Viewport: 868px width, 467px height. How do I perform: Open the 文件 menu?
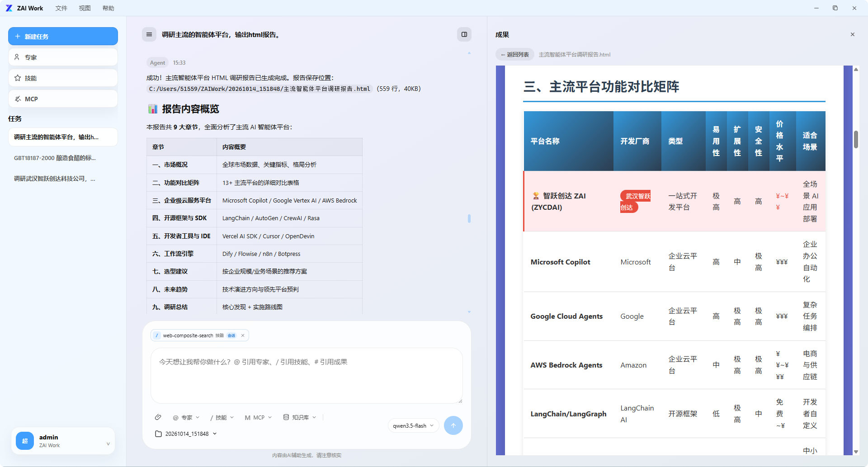[61, 8]
